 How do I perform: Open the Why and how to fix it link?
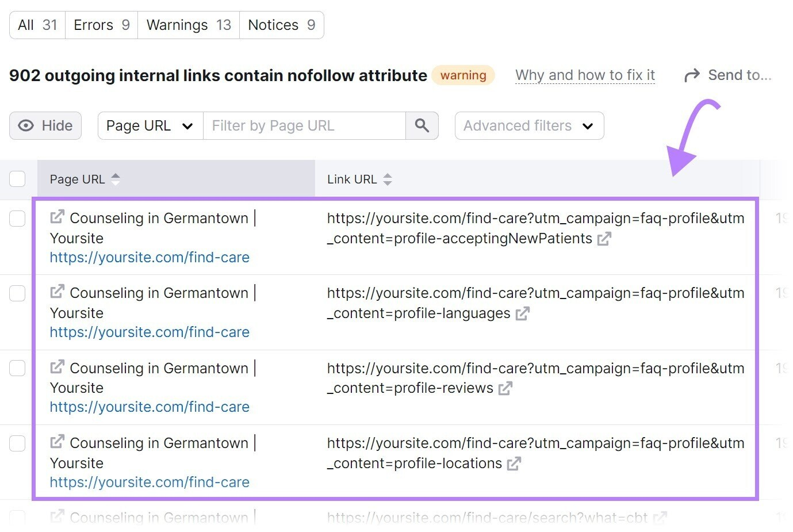tap(585, 75)
